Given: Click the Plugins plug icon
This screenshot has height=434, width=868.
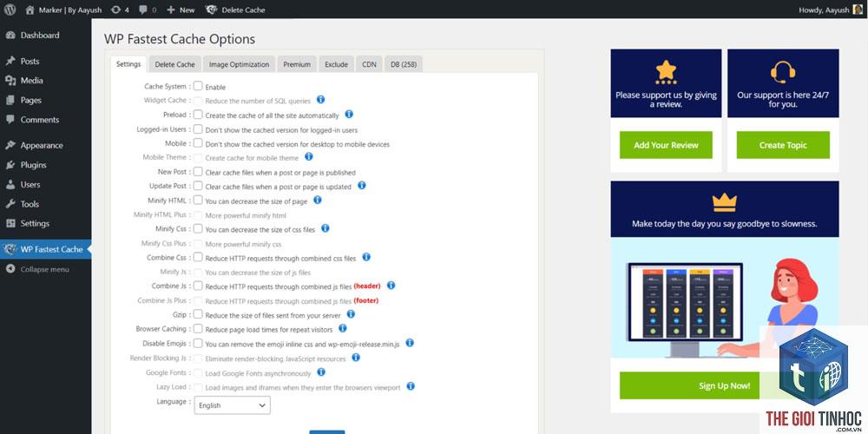Looking at the screenshot, I should pos(10,165).
